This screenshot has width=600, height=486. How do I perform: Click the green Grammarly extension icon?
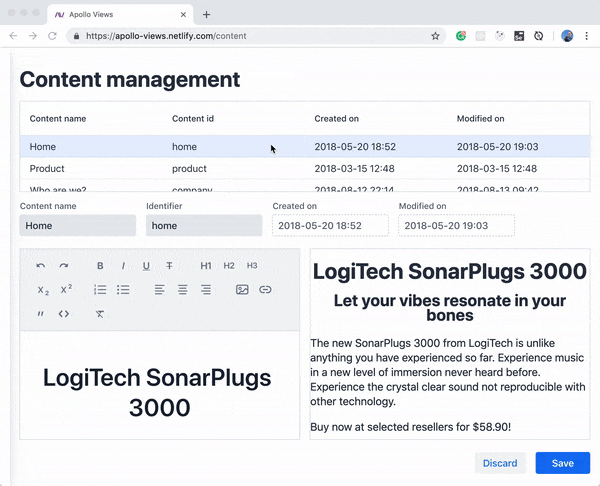point(461,36)
